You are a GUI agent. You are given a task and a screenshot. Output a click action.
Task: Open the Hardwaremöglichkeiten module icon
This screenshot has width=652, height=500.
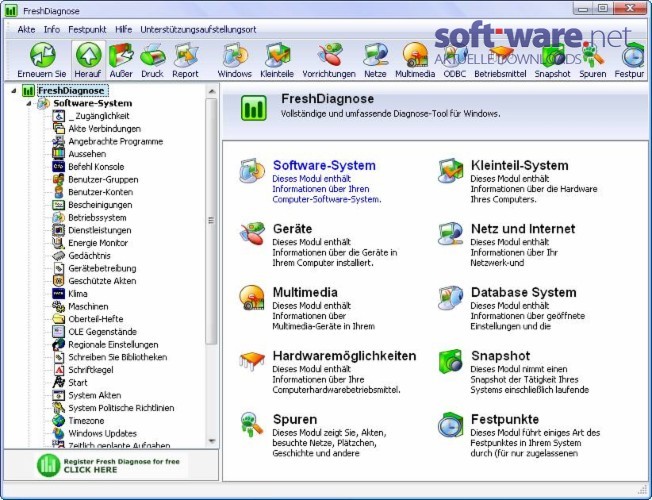click(252, 361)
